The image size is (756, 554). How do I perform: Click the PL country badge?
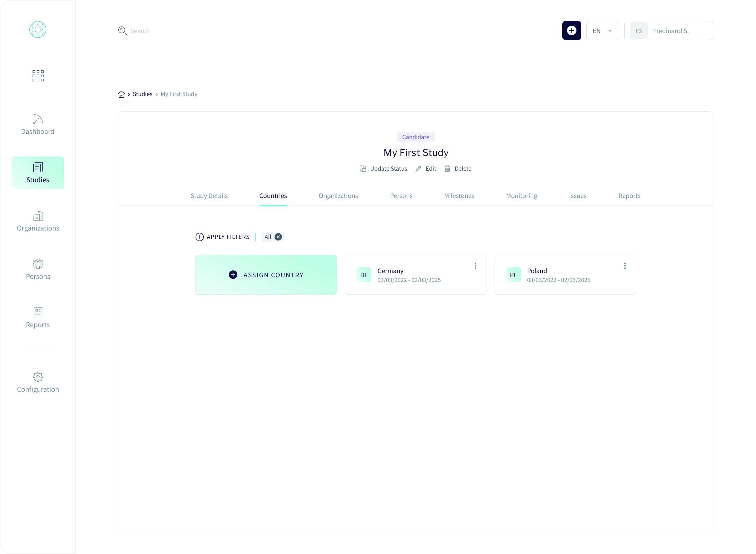(513, 275)
